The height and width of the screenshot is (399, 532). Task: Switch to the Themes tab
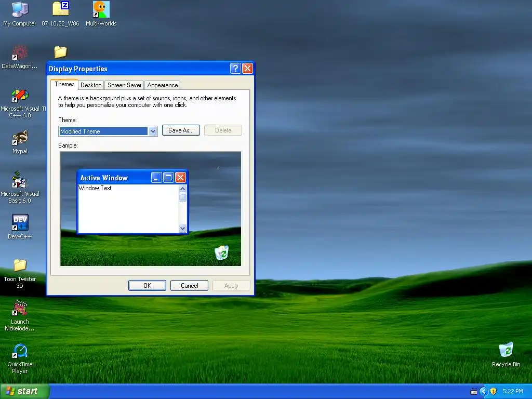click(64, 84)
